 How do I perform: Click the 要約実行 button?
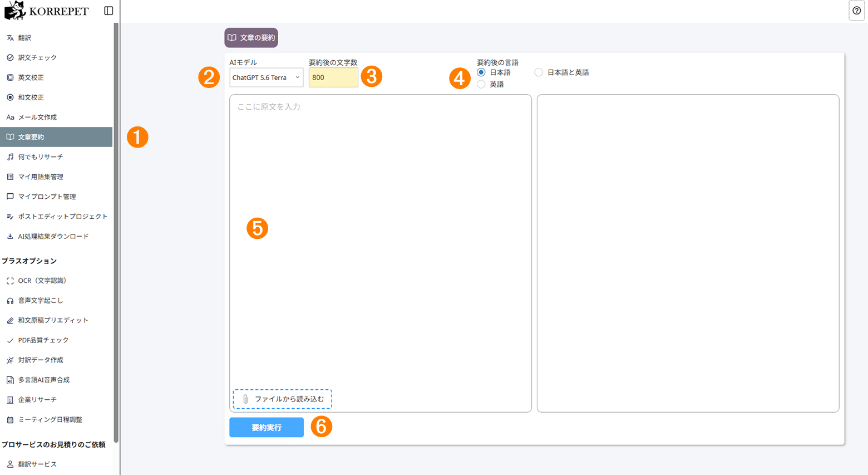coord(267,427)
